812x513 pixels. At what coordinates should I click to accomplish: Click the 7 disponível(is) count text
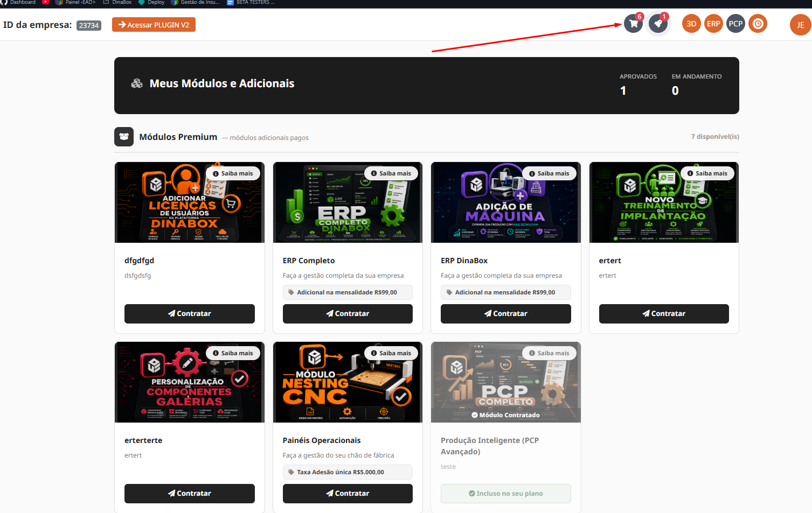[715, 137]
